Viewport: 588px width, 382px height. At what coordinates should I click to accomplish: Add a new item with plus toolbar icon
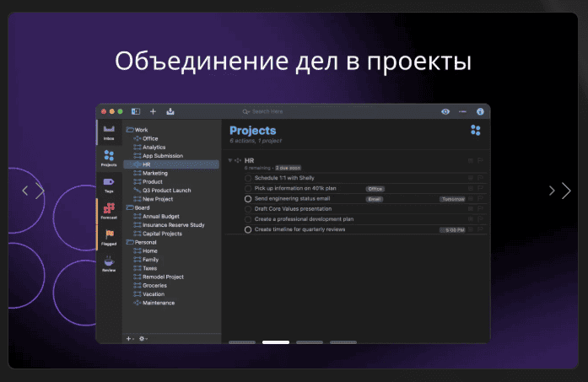coord(153,111)
